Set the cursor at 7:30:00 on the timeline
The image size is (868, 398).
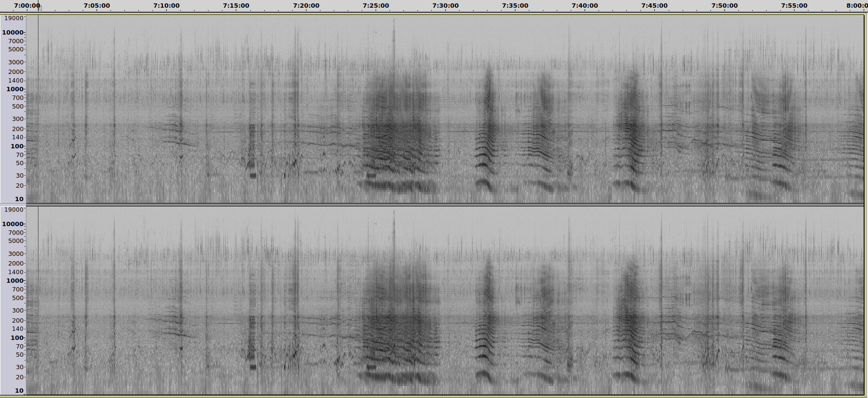pyautogui.click(x=445, y=6)
